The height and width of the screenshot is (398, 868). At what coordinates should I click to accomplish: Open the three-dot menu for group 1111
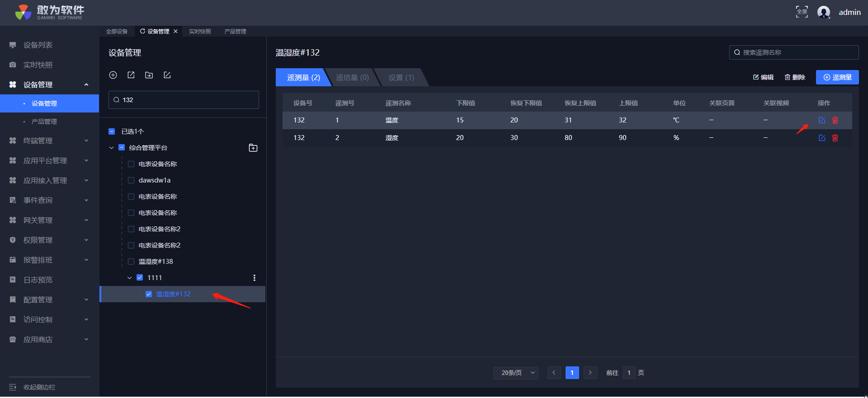tap(255, 278)
